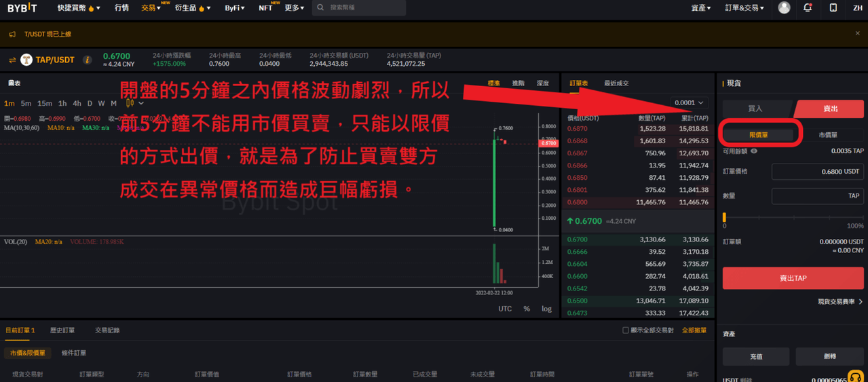Image resolution: width=868 pixels, height=382 pixels.
Task: Click the search magnifier icon
Action: [x=320, y=7]
